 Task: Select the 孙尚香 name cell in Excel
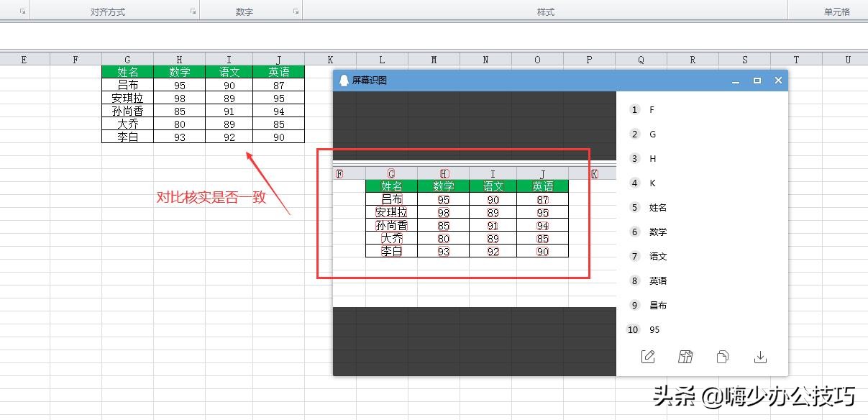(x=127, y=111)
